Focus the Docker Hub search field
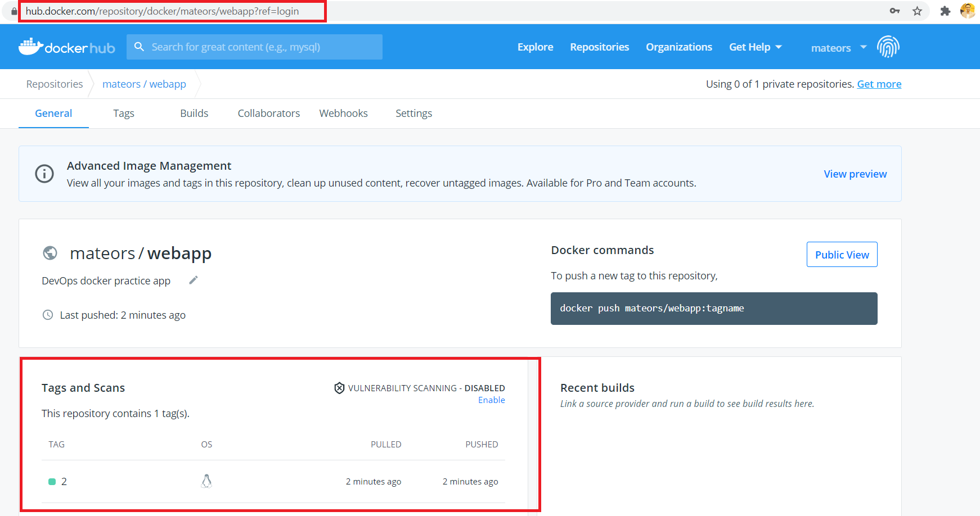The width and height of the screenshot is (980, 516). point(254,47)
